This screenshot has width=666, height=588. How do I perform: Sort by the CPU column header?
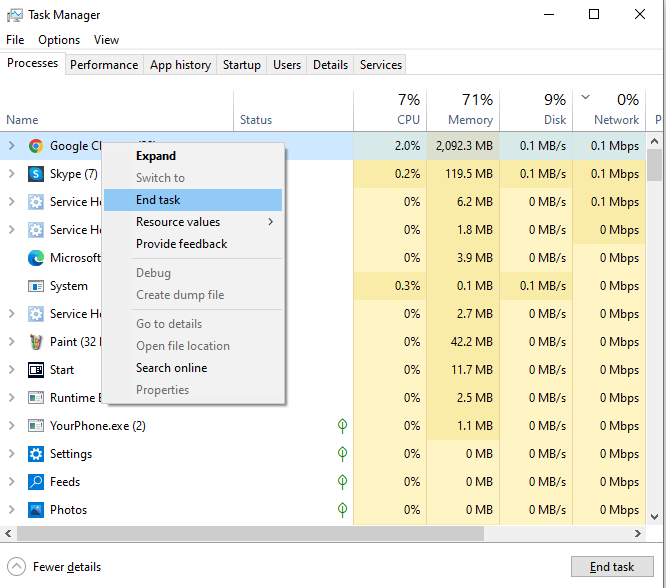(390, 110)
